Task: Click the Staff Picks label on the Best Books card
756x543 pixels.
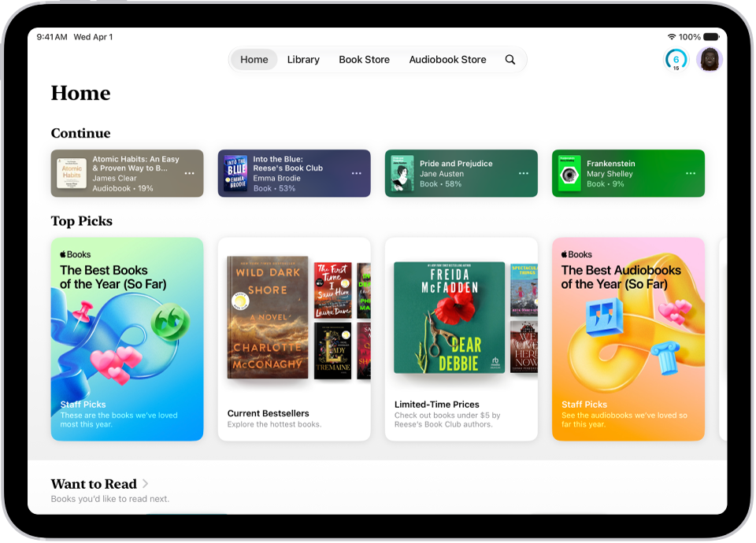Action: pos(83,404)
